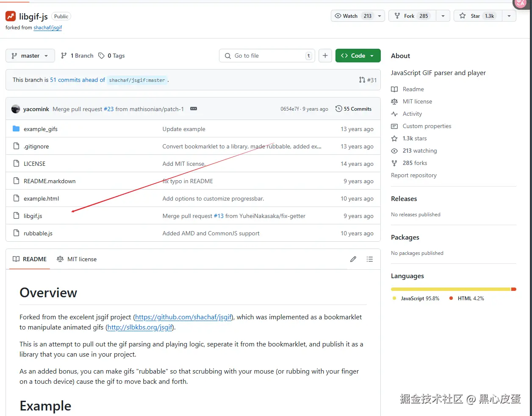Open the Custom properties link
The width and height of the screenshot is (532, 416).
point(427,126)
